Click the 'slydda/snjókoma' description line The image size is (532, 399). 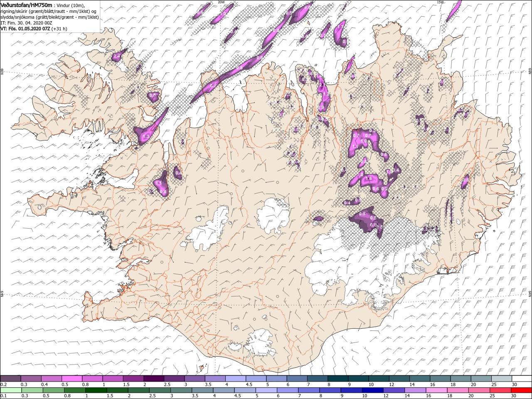coord(49,17)
